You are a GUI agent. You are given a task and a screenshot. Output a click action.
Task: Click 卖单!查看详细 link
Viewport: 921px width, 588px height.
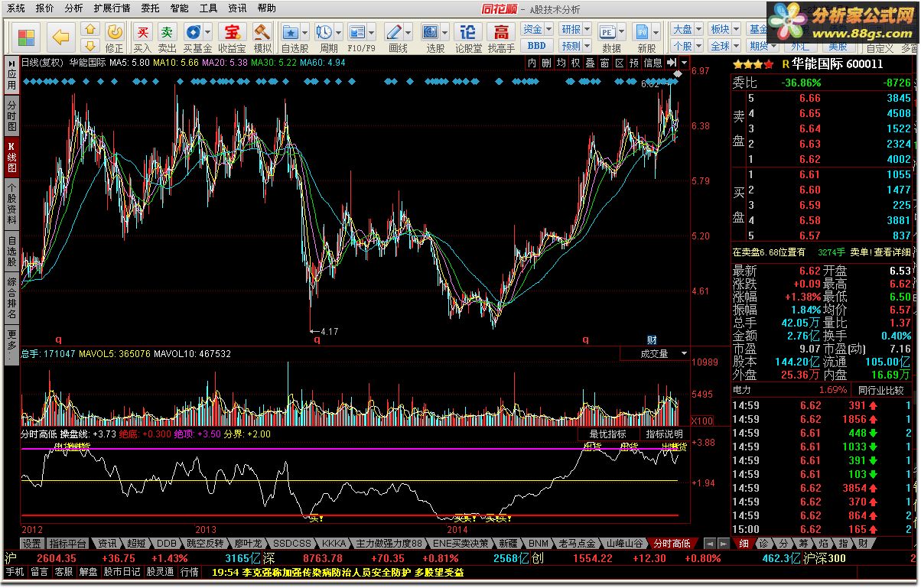[881, 252]
